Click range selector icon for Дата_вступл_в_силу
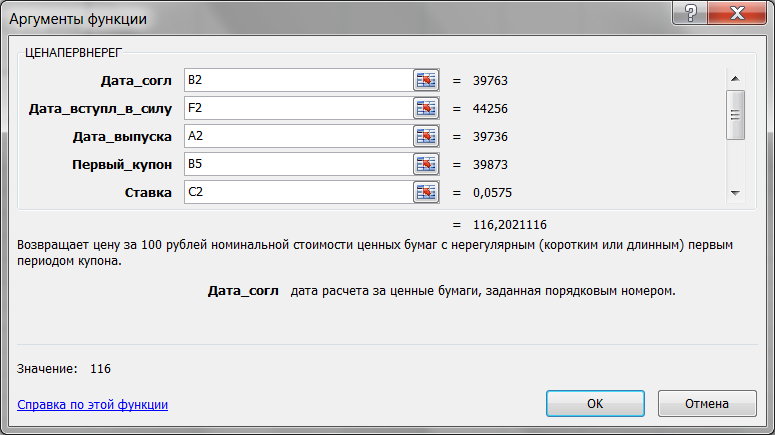 tap(426, 108)
